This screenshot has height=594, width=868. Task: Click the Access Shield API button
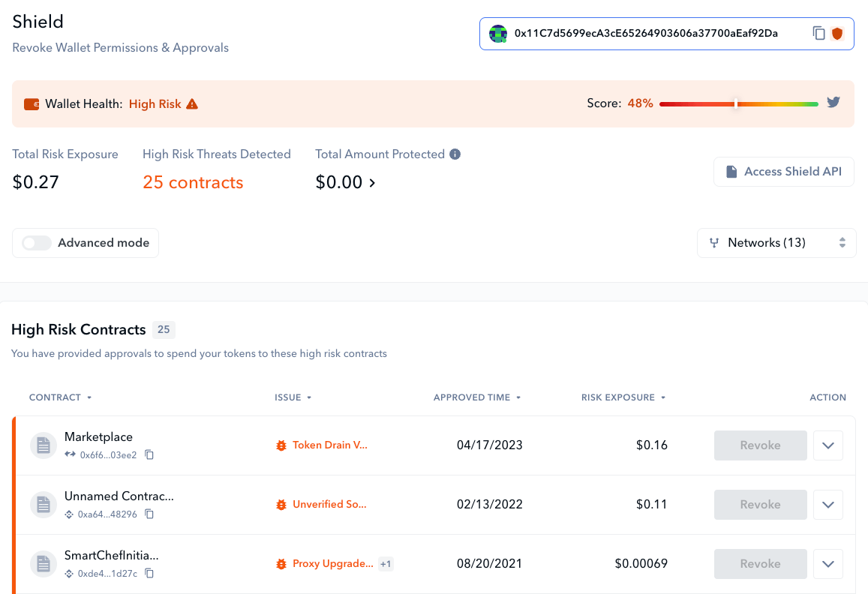pos(784,172)
